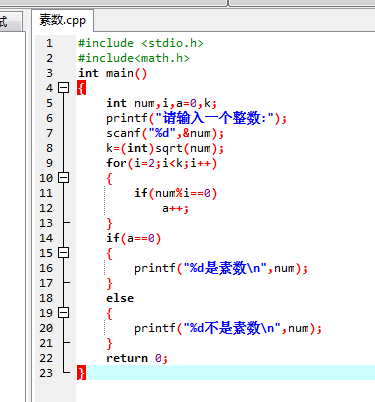
Task: Click line number 23 in the gutter
Action: [46, 373]
